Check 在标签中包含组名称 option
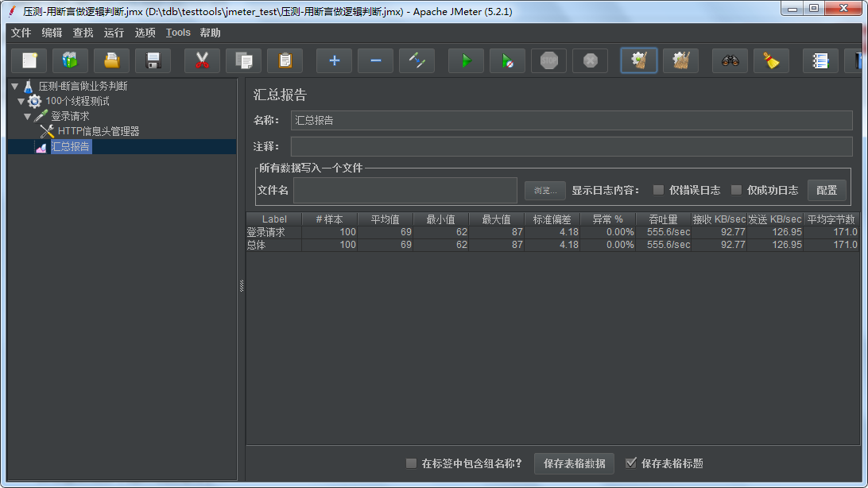The width and height of the screenshot is (868, 488). 411,463
